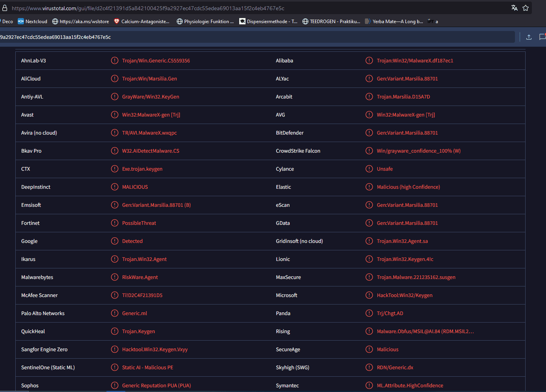Click the alert icon beside Trojan.Marsilia.D15A7D
This screenshot has width=546, height=392.
coord(369,97)
